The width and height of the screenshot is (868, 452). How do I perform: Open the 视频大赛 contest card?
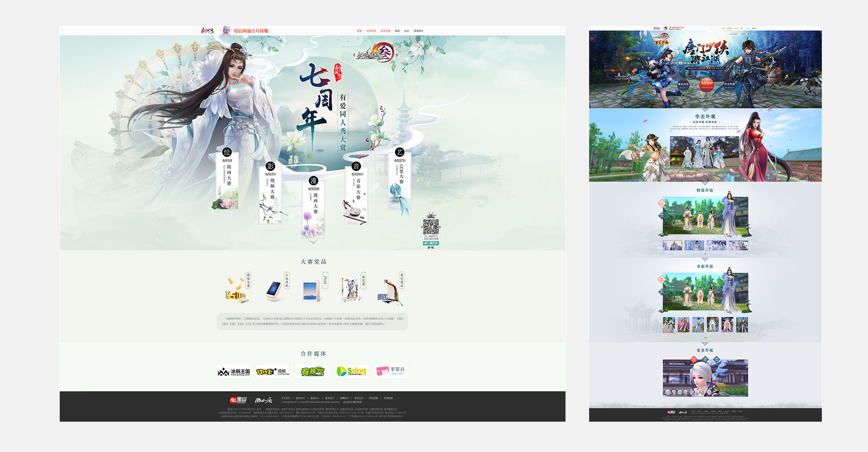click(x=270, y=195)
